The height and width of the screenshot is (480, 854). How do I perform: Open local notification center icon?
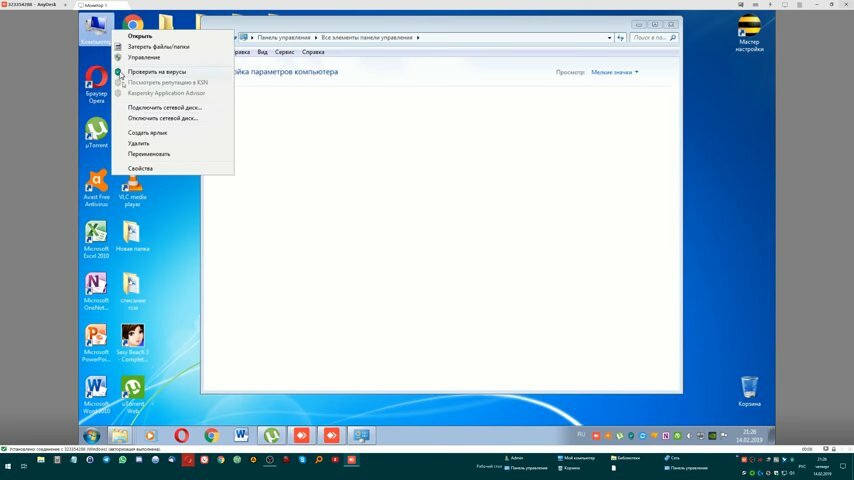(x=843, y=466)
